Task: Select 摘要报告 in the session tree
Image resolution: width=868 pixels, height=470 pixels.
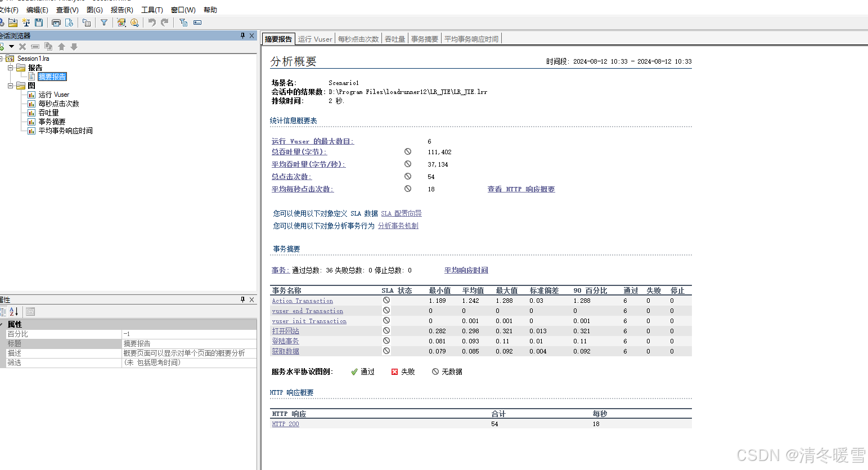Action: 52,77
